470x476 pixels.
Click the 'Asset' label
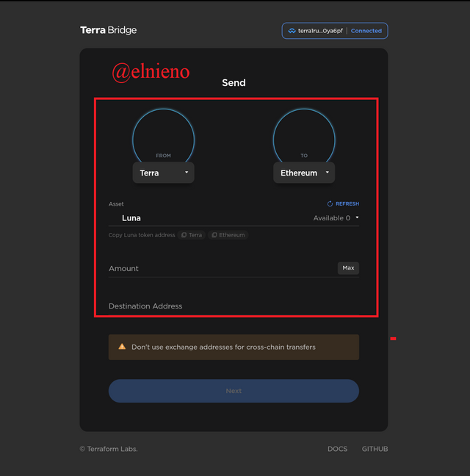click(x=116, y=204)
